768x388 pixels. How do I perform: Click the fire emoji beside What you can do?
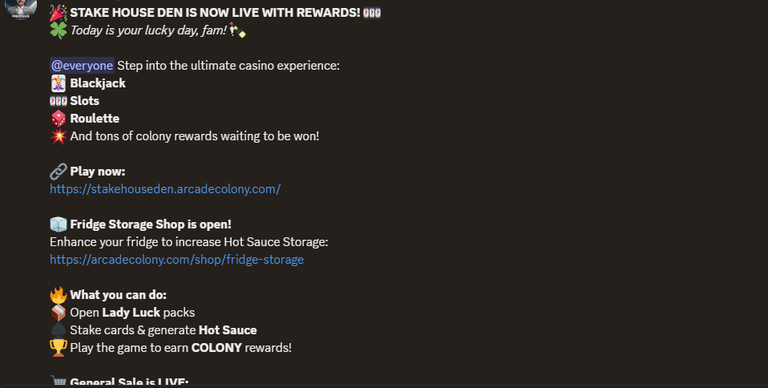(58, 295)
